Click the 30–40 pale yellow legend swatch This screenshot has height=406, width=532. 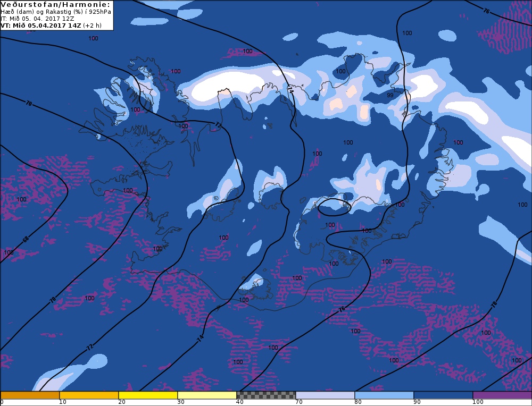point(207,395)
